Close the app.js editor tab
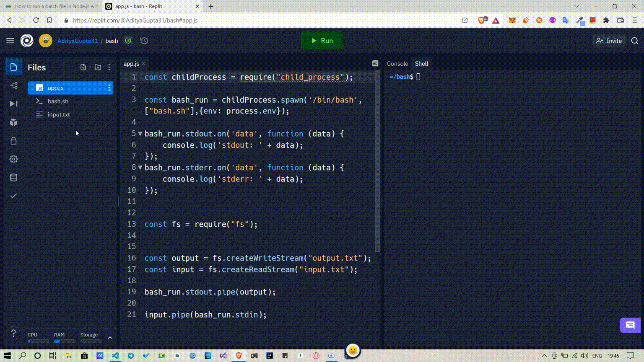This screenshot has height=362, width=644. (144, 64)
